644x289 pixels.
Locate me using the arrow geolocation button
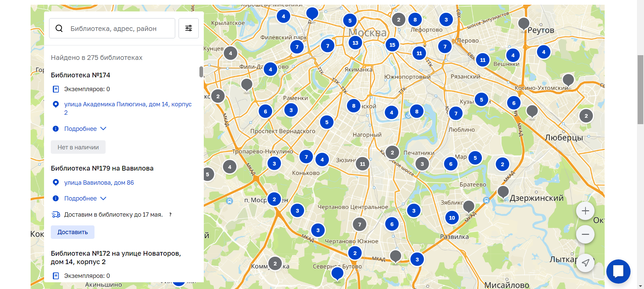(585, 263)
